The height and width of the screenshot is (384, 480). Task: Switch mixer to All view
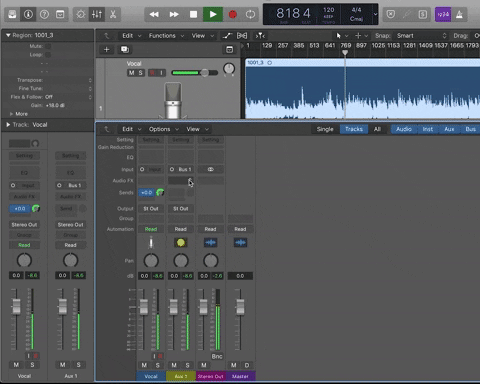pos(377,129)
